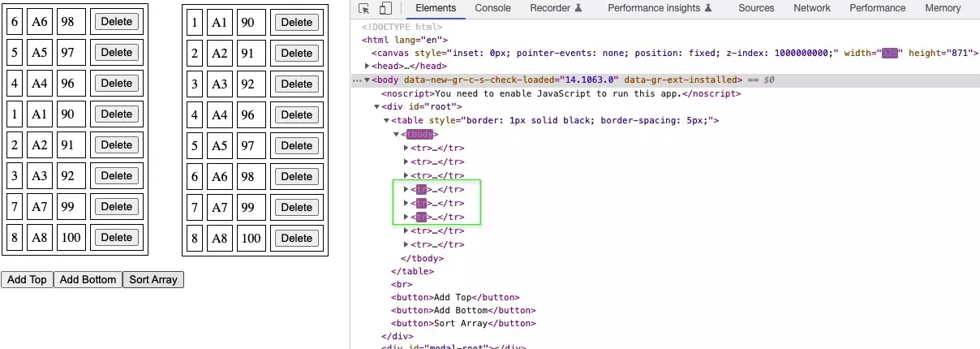Open the Sources tab

(x=756, y=8)
